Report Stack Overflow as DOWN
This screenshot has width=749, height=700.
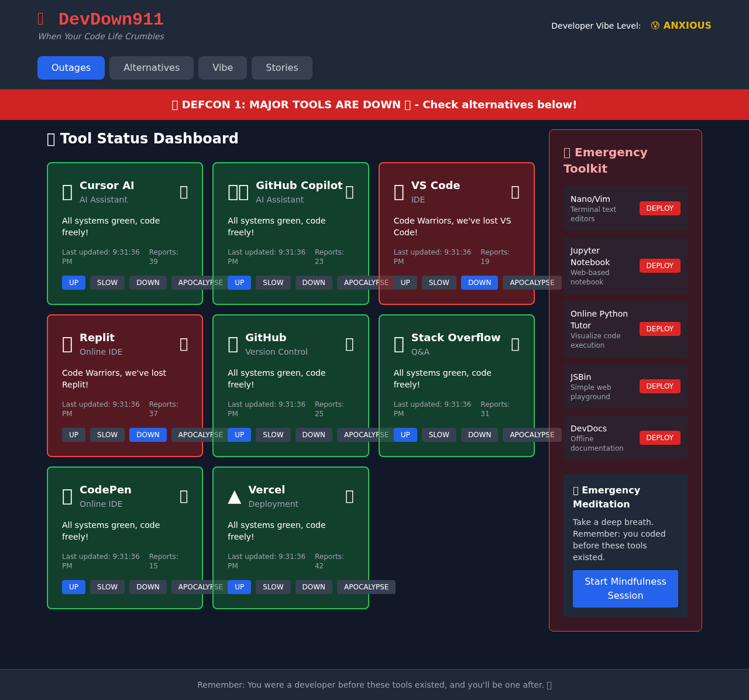click(479, 435)
